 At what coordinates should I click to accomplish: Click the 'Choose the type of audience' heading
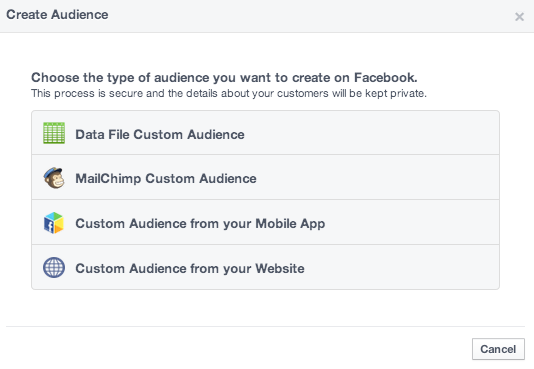click(x=224, y=78)
